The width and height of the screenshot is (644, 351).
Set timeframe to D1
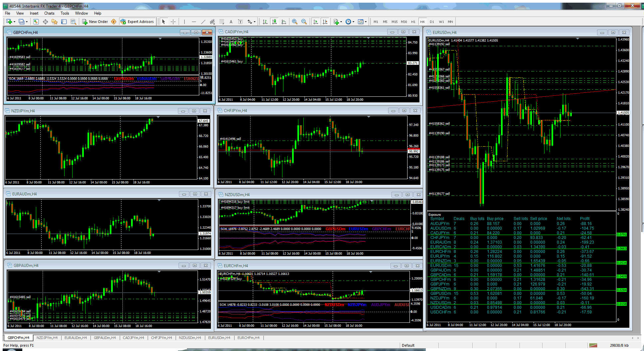pos(432,22)
